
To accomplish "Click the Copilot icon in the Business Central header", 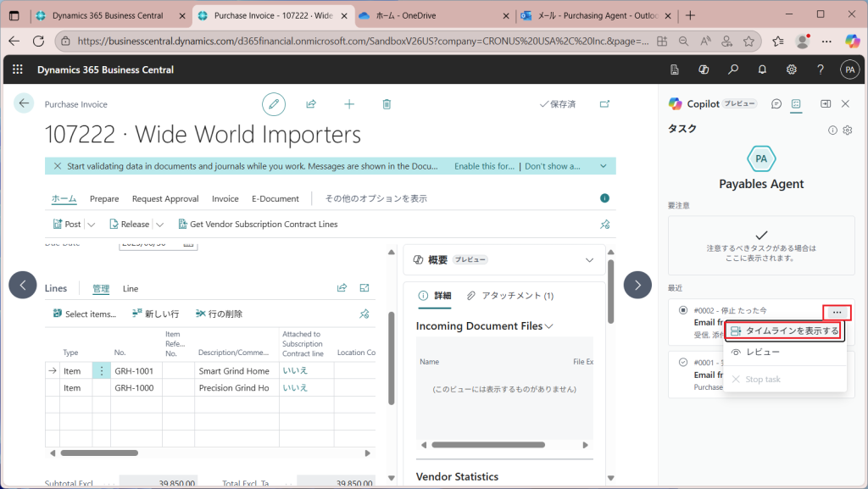I will click(704, 69).
